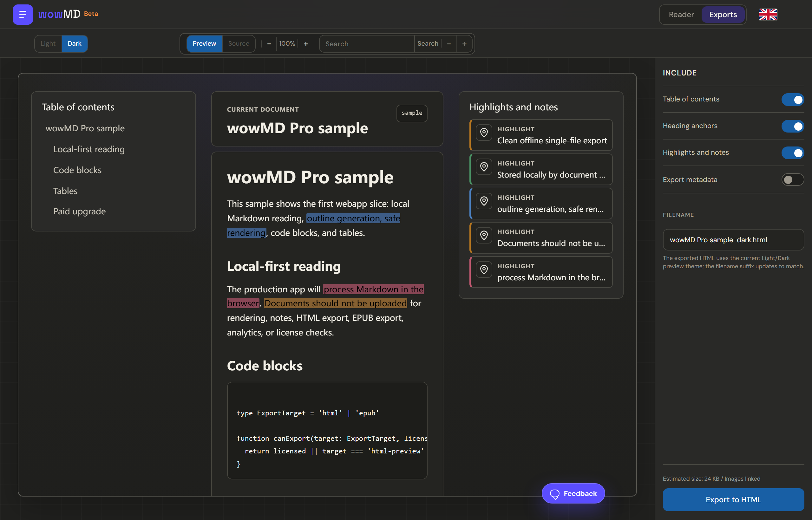
Task: Jump to Tables in contents
Action: click(x=65, y=191)
